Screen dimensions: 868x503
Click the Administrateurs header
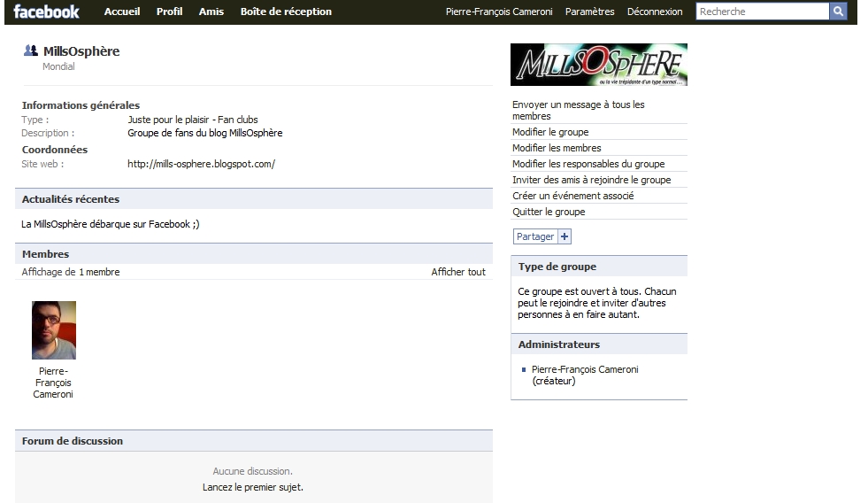click(x=599, y=344)
